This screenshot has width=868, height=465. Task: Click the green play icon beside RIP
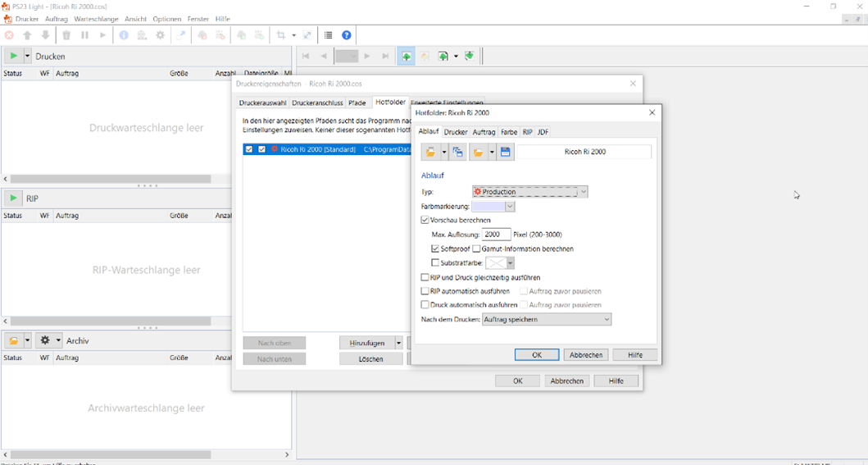[x=13, y=198]
